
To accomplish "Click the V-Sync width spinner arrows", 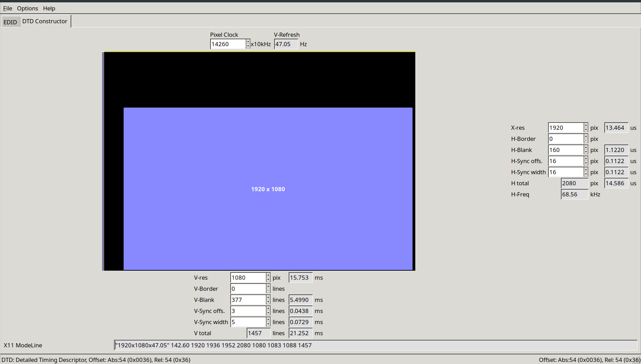I will (268, 322).
